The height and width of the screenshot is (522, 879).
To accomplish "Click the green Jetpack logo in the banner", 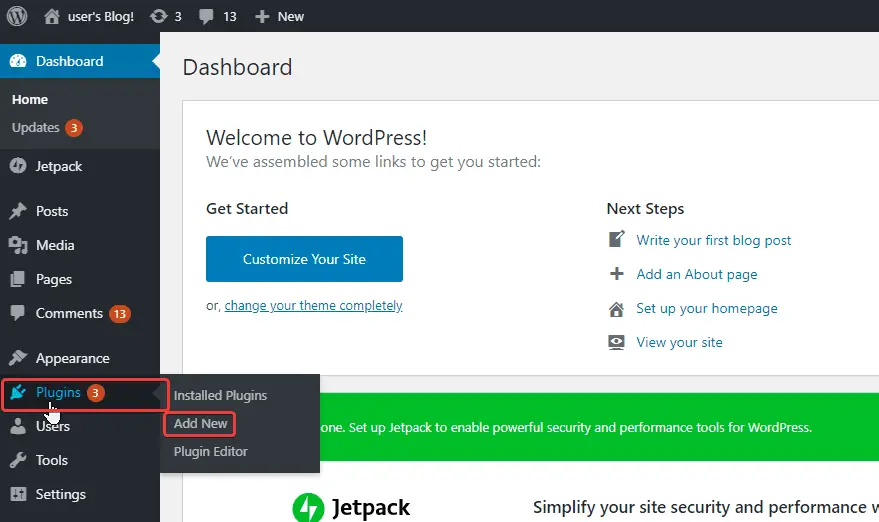I will [x=308, y=508].
